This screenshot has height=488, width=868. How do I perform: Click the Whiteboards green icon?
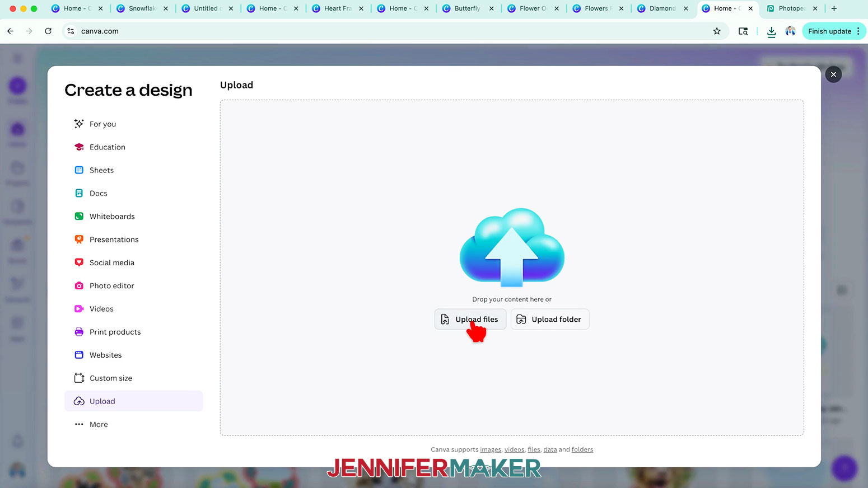click(x=79, y=217)
